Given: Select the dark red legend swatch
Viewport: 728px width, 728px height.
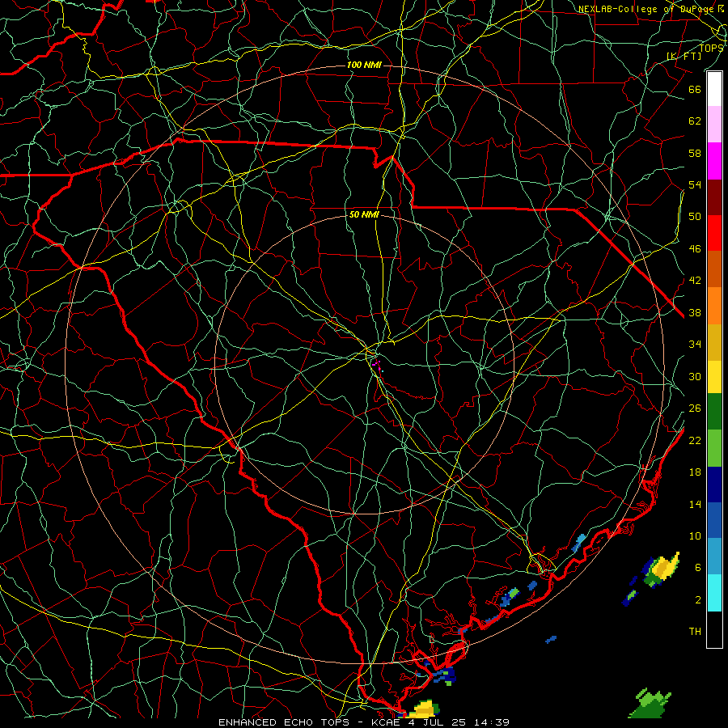Looking at the screenshot, I should tap(714, 197).
